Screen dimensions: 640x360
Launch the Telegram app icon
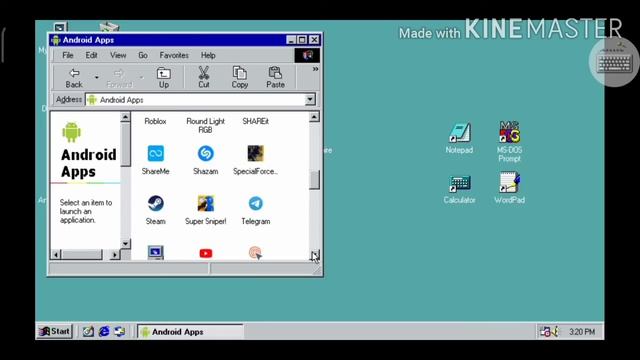tap(256, 204)
